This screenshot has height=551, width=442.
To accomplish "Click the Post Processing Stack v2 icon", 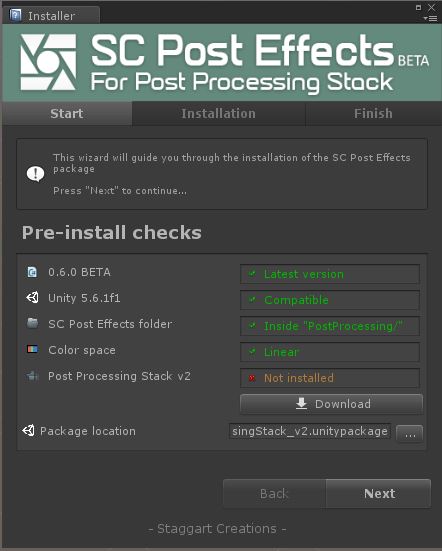I will coord(32,376).
